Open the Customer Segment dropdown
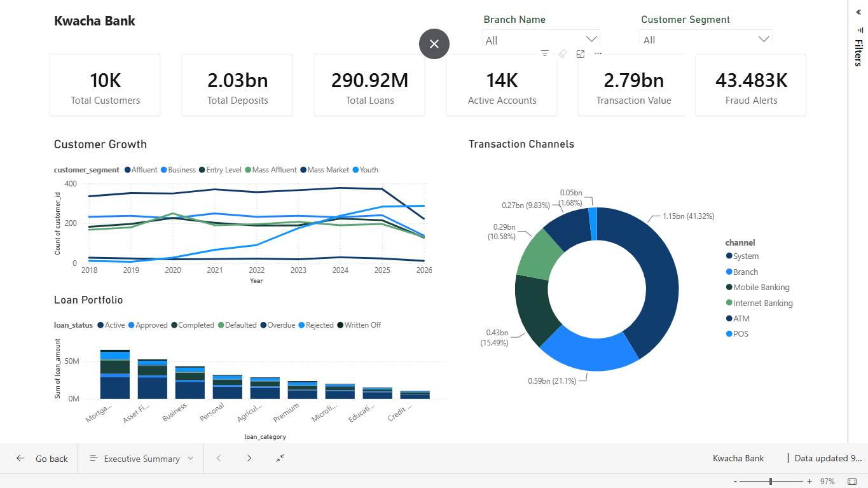 706,39
